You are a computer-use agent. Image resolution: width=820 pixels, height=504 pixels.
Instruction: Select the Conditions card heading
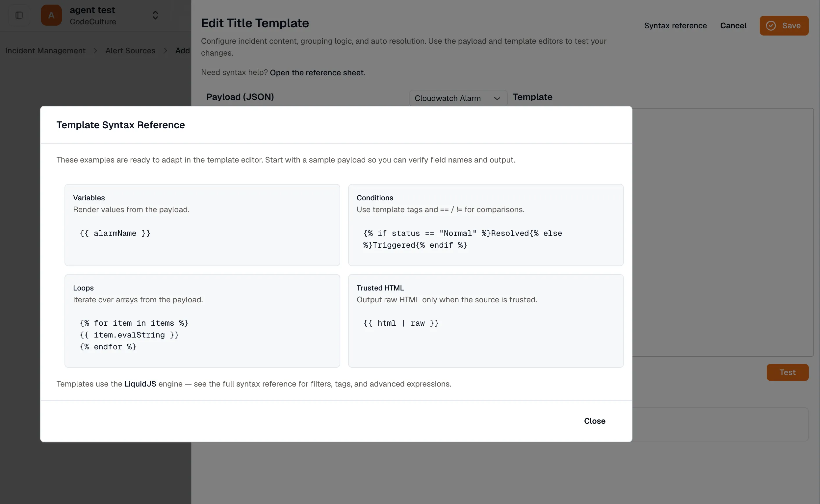coord(375,198)
